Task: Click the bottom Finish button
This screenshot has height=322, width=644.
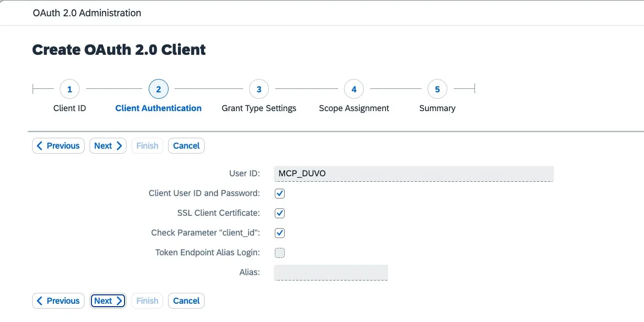Action: pos(147,301)
